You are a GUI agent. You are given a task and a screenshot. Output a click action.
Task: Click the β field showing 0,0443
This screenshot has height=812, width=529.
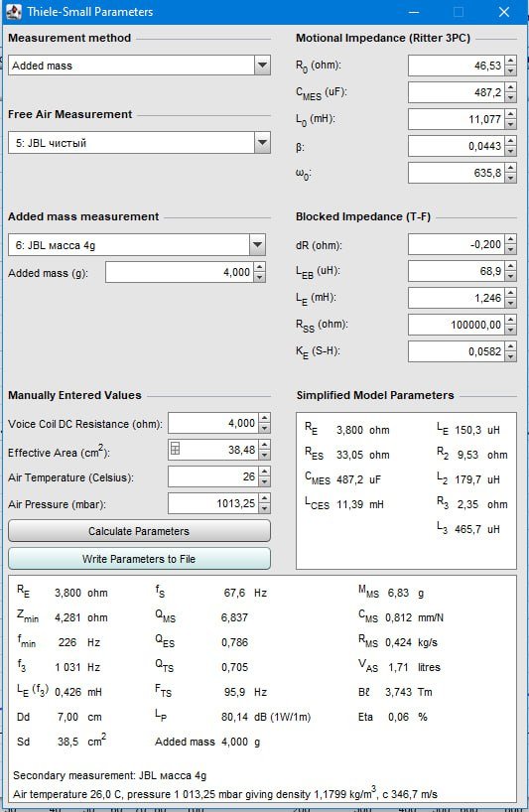click(457, 146)
